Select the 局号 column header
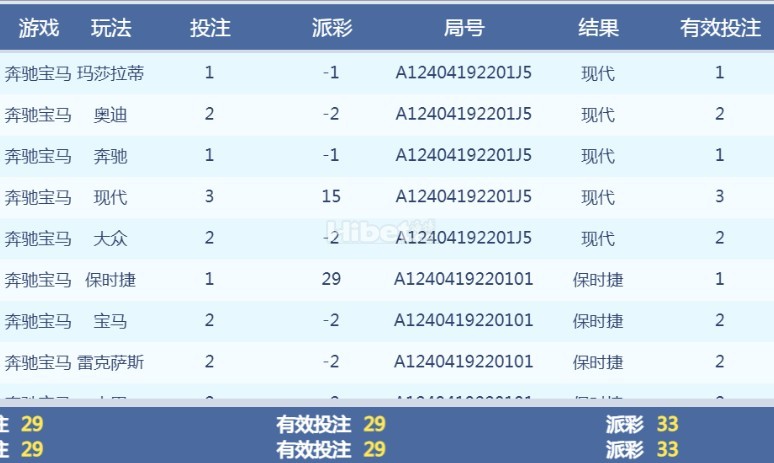This screenshot has width=774, height=463. pyautogui.click(x=464, y=28)
